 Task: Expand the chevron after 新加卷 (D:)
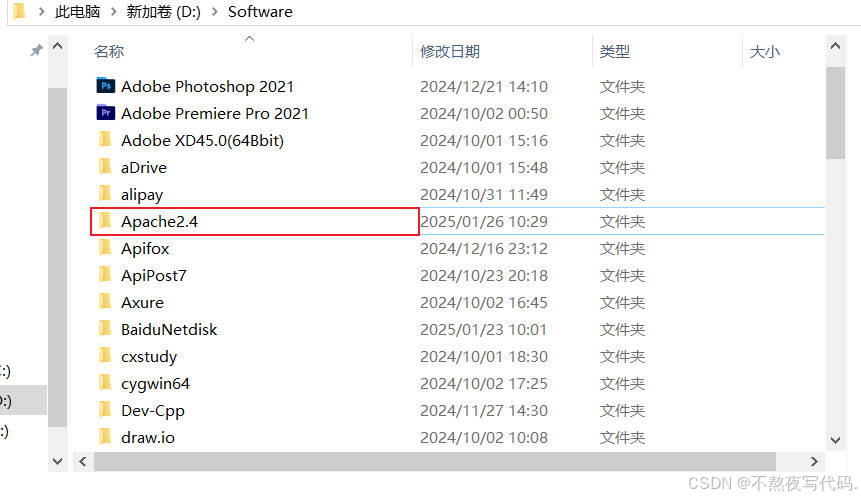coord(215,12)
